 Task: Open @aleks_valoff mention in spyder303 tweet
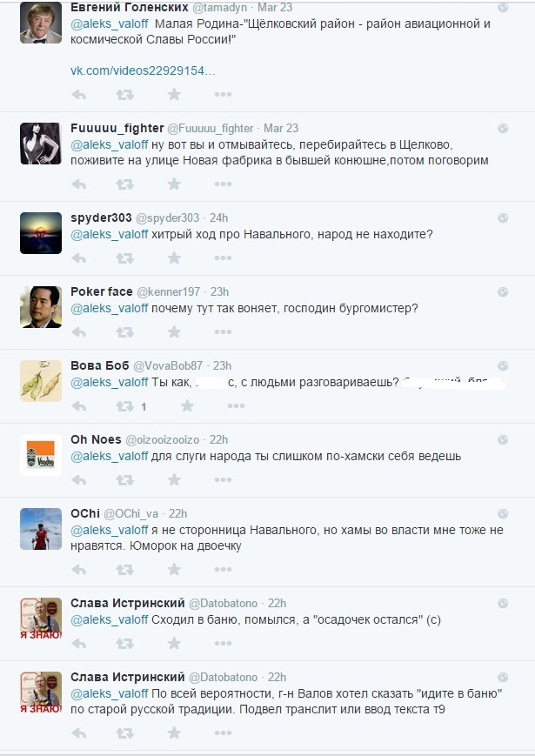click(x=110, y=235)
